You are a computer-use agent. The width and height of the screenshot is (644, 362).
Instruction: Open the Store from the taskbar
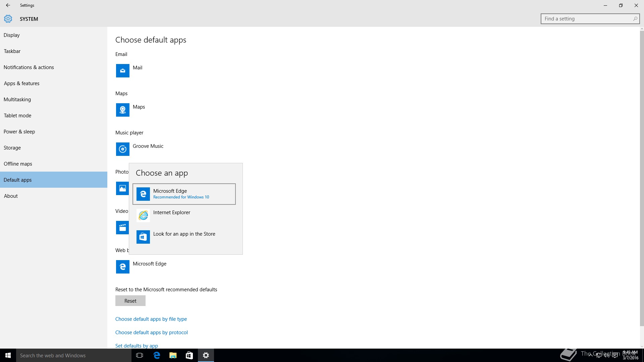[x=189, y=355]
